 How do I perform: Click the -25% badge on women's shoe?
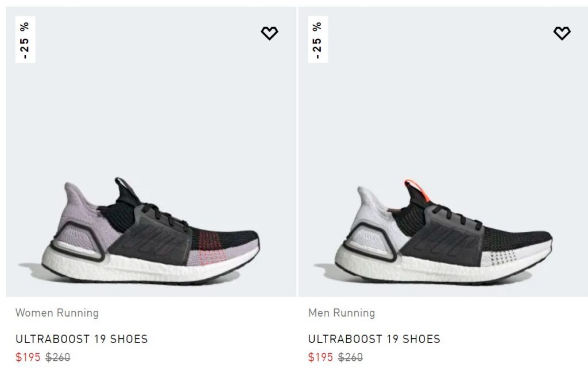(x=25, y=40)
